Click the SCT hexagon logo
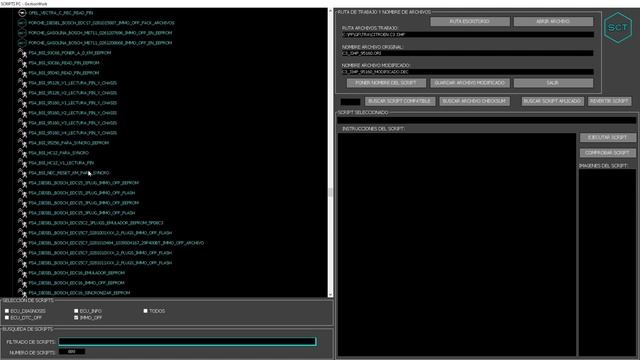The image size is (640, 360). [618, 28]
